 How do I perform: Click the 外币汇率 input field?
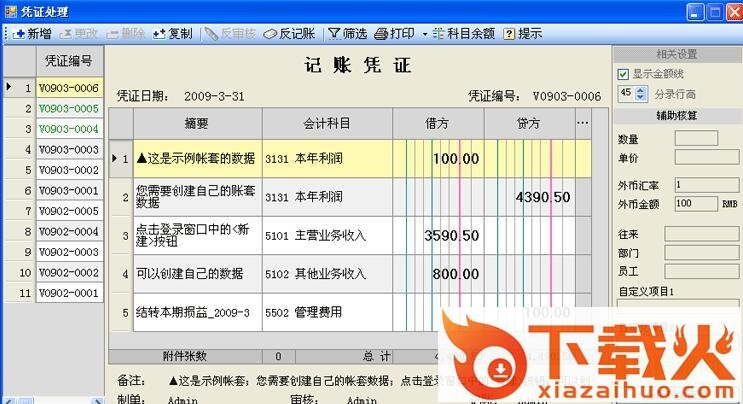click(x=707, y=185)
